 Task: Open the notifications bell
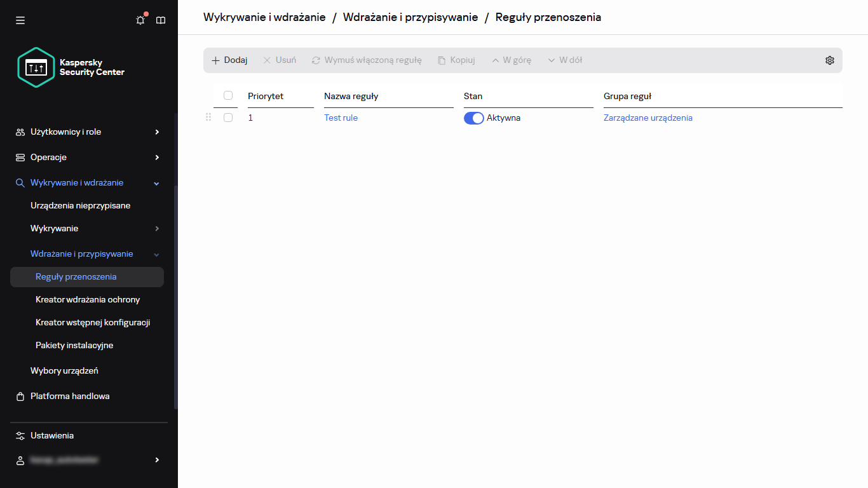(x=140, y=20)
